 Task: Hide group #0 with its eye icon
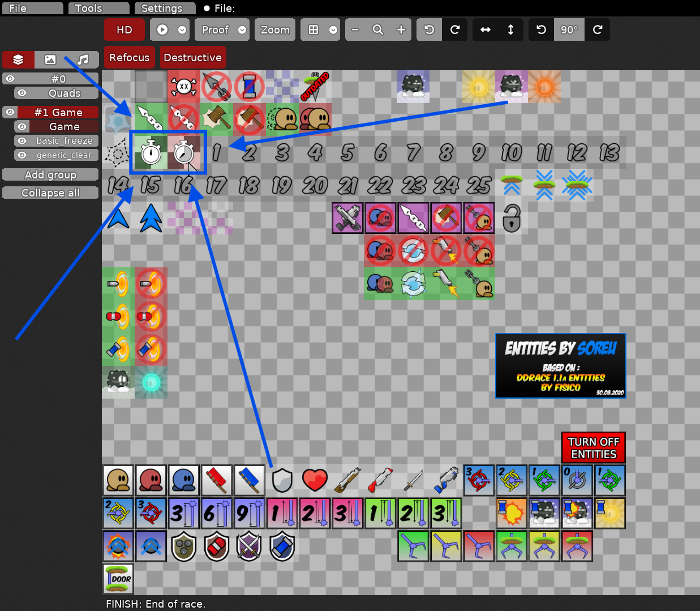pyautogui.click(x=10, y=79)
